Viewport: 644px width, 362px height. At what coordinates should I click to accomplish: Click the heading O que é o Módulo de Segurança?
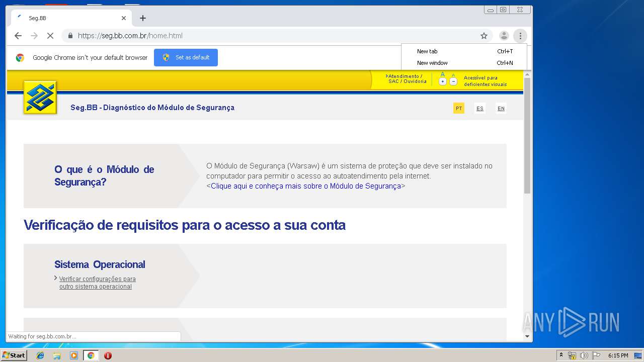[x=104, y=176]
